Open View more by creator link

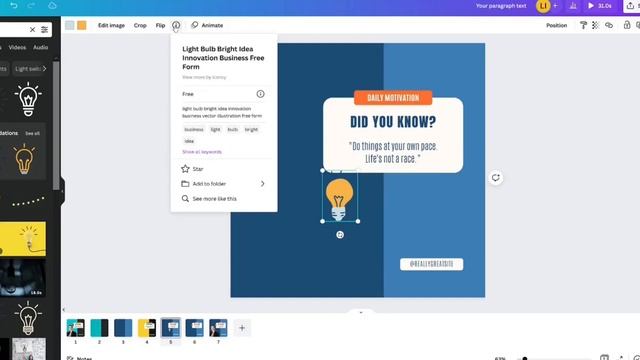pyautogui.click(x=204, y=77)
